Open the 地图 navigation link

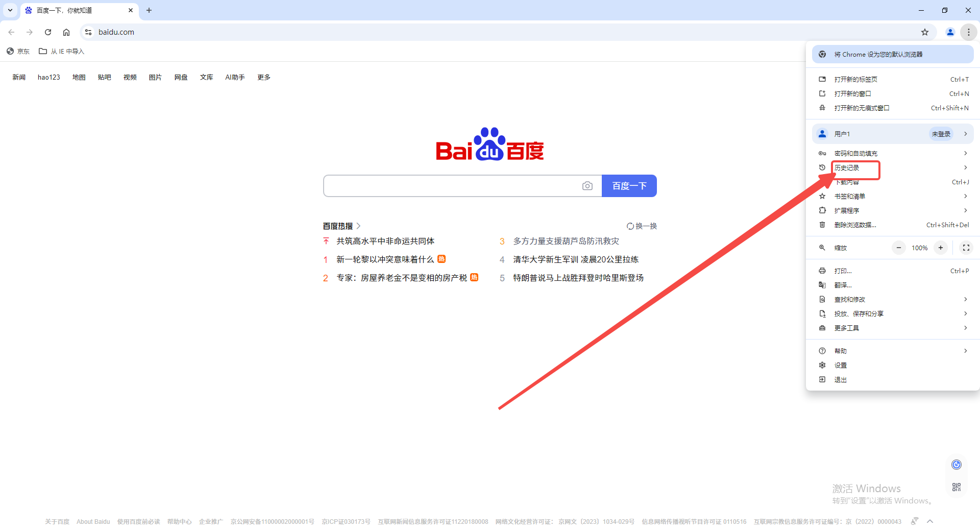(x=79, y=77)
